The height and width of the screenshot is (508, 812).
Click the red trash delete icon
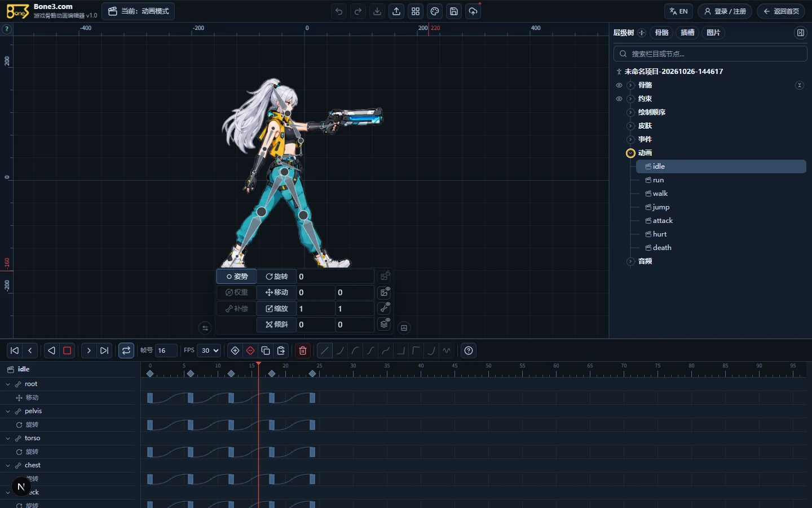click(303, 351)
